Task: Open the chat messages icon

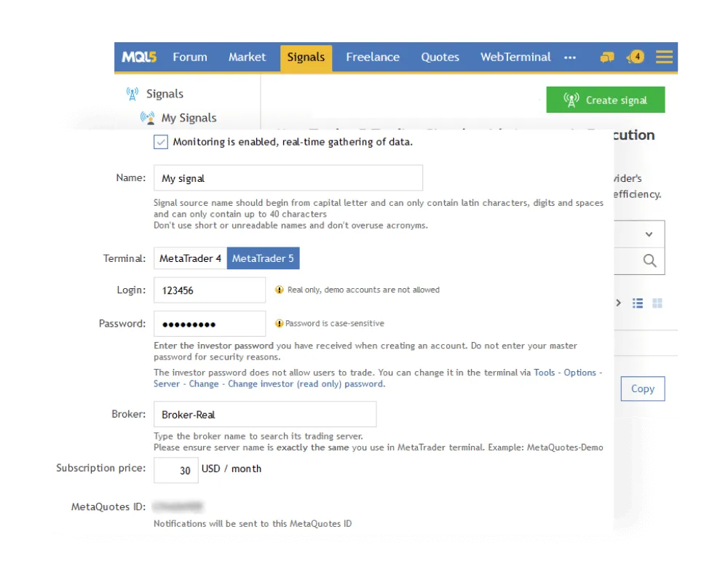Action: tap(606, 57)
